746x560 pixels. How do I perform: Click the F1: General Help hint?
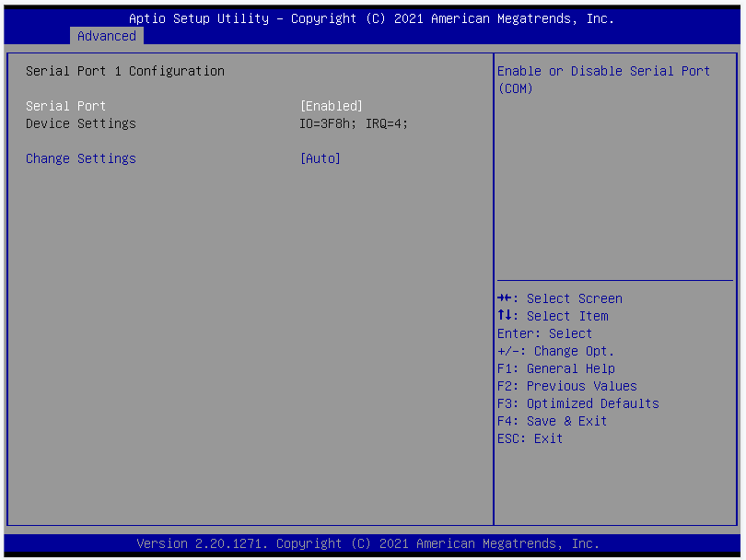[555, 368]
